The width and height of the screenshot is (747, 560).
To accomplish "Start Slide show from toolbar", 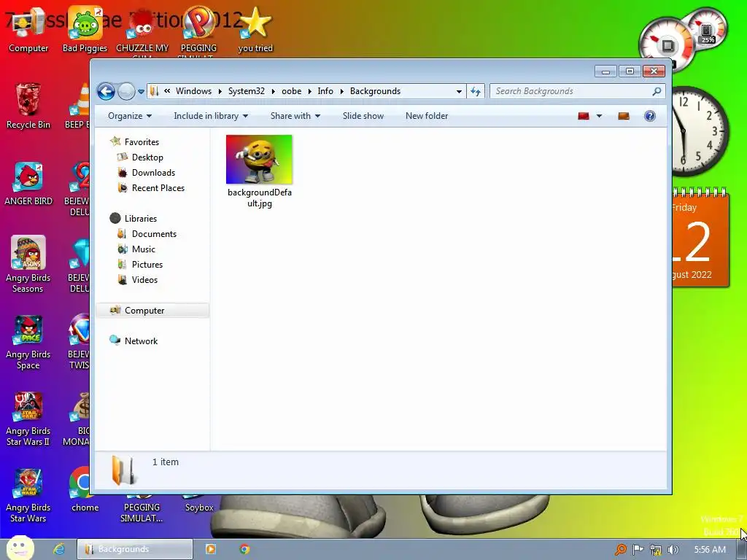I will pos(363,116).
